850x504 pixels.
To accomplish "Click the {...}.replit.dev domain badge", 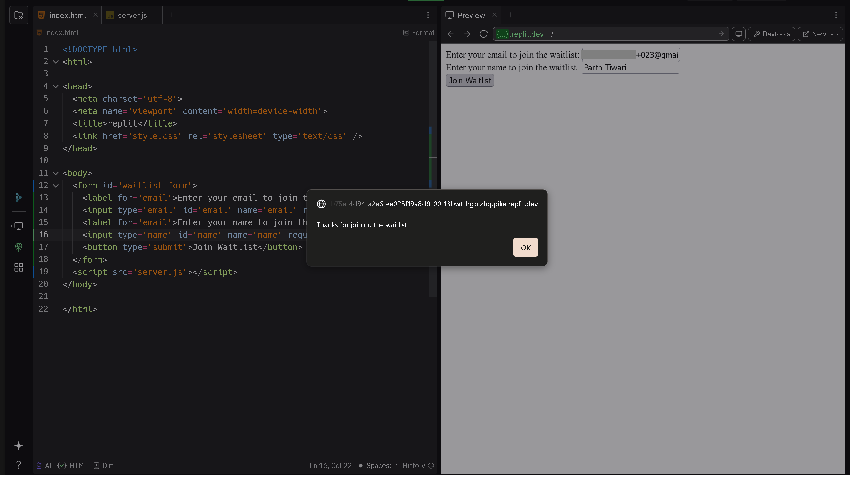I will [x=520, y=34].
